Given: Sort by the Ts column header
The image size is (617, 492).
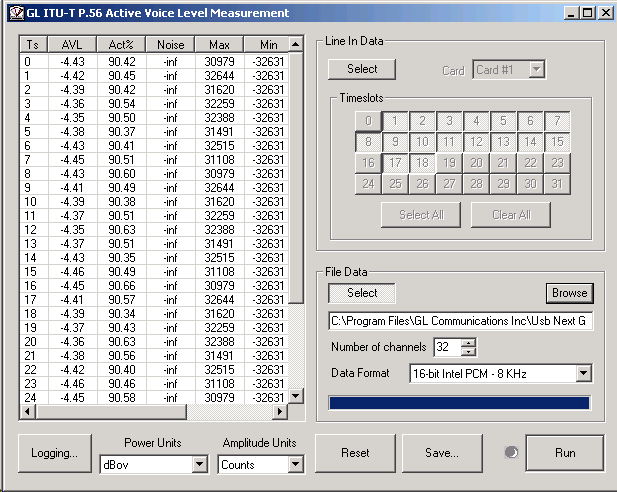Looking at the screenshot, I should tap(33, 44).
